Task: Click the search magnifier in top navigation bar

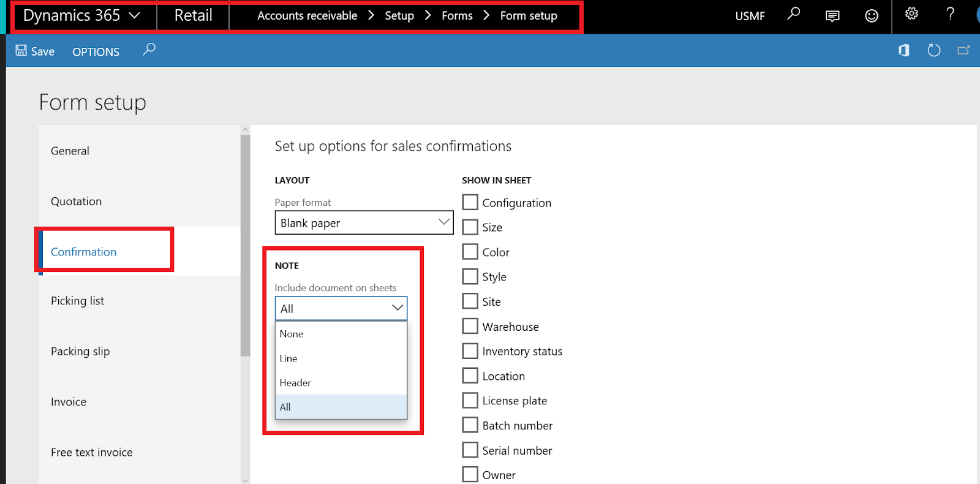Action: [x=793, y=14]
